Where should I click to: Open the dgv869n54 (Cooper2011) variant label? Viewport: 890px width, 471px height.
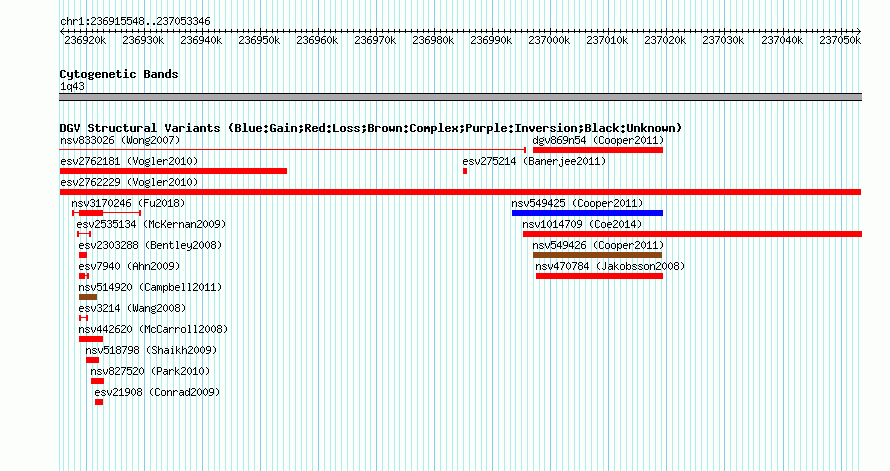tap(598, 140)
